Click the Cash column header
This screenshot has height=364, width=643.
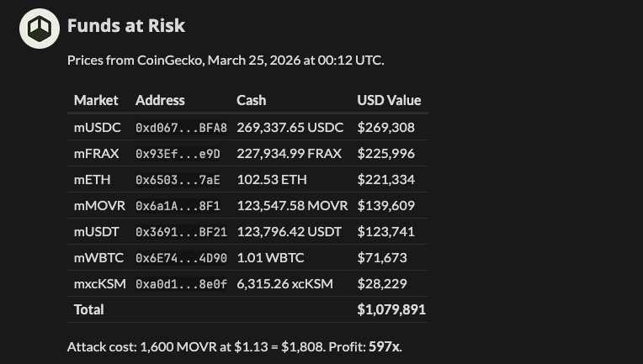(x=251, y=100)
